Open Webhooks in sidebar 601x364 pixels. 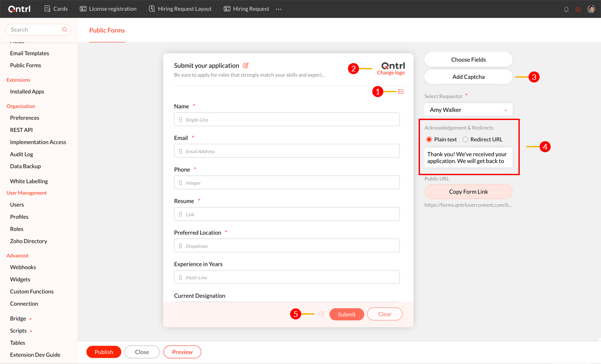(x=23, y=267)
